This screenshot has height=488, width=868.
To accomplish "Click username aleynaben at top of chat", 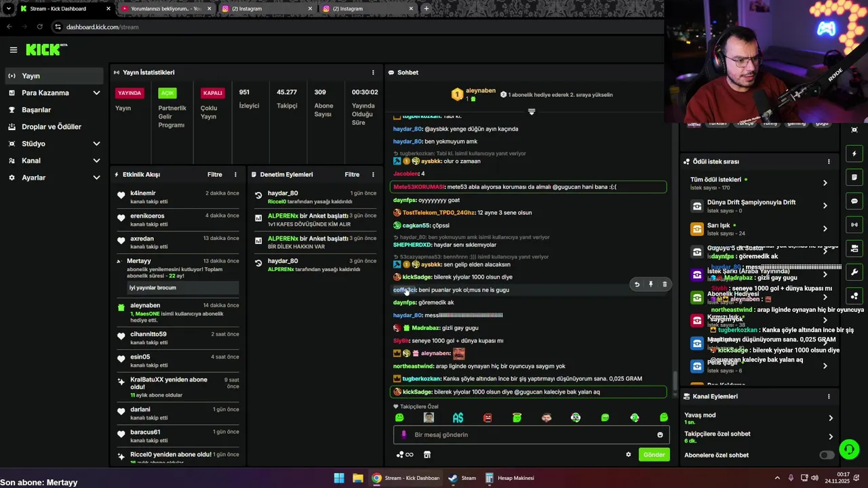I will coord(480,91).
